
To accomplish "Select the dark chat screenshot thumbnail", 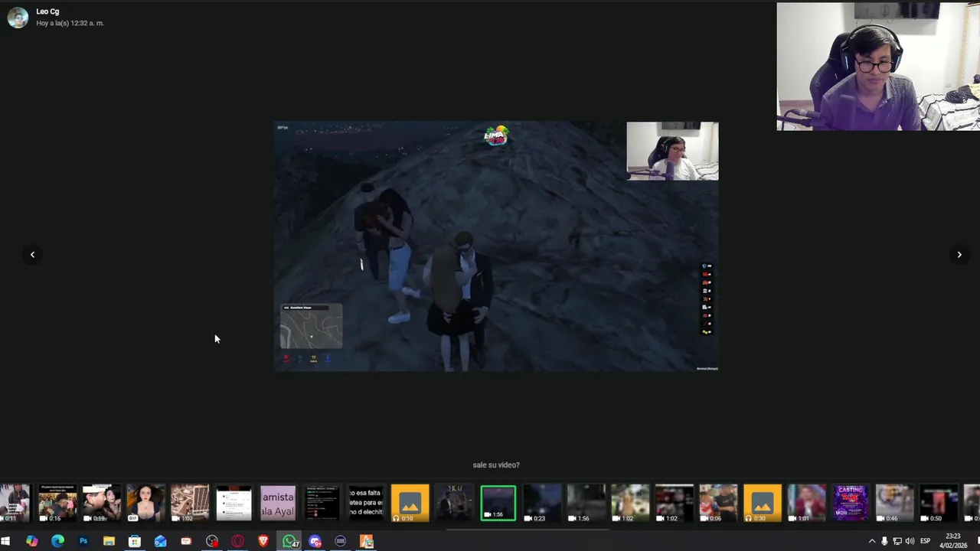I will click(322, 503).
